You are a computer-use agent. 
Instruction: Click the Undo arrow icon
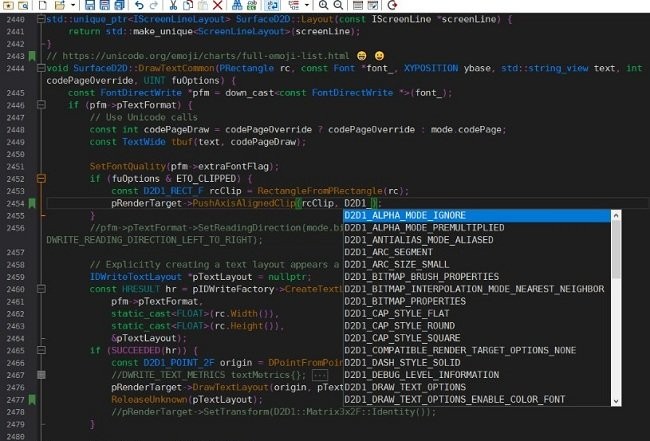[x=138, y=5]
